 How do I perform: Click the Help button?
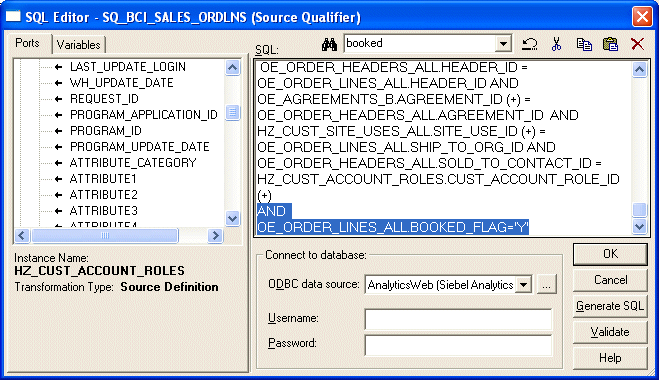pyautogui.click(x=610, y=358)
